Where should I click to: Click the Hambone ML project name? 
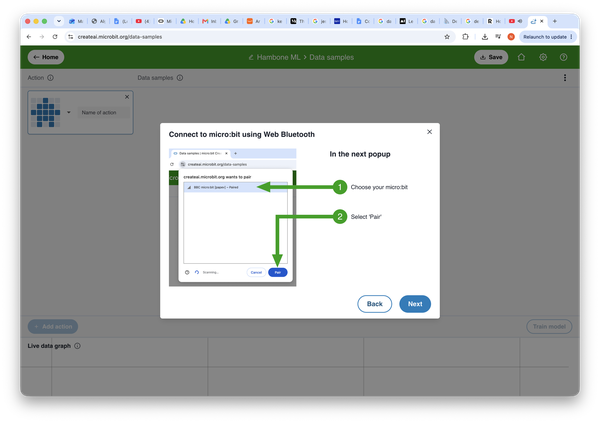tap(278, 57)
